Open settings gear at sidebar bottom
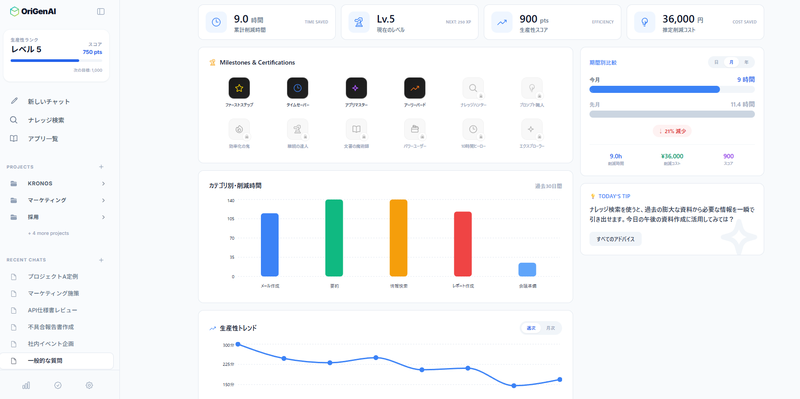Screen dimensions: 800x399 click(x=89, y=385)
